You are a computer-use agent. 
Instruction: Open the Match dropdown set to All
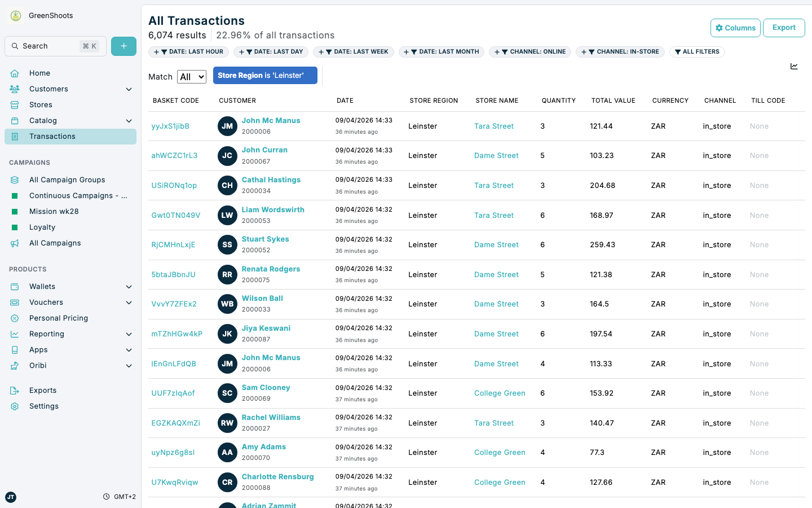coord(191,76)
